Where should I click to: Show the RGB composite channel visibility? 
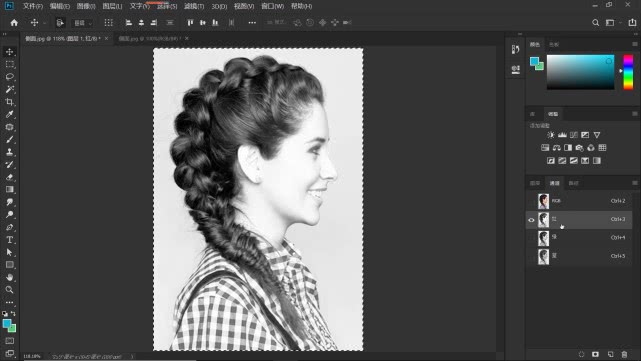point(531,201)
